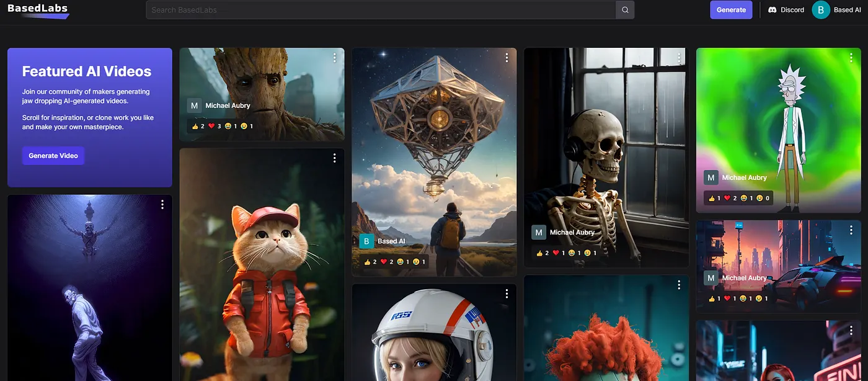Click the search magnifier button
This screenshot has width=868, height=381.
click(625, 10)
